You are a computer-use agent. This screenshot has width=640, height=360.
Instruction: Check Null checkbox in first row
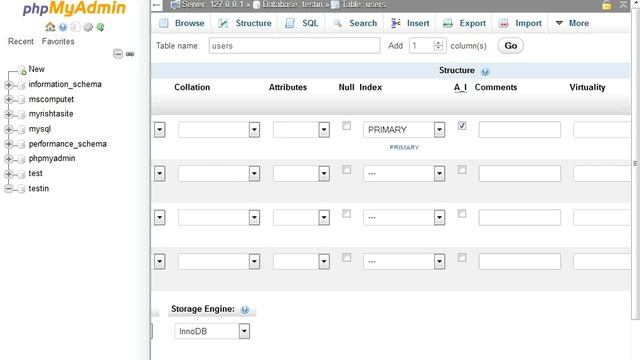pos(346,126)
